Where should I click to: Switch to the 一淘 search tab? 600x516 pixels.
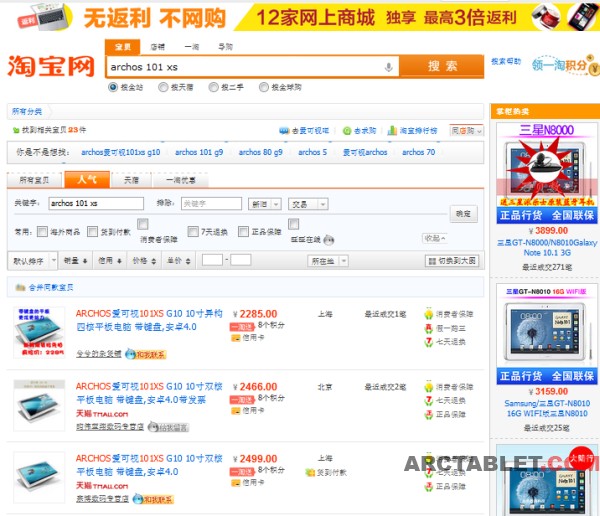[192, 47]
